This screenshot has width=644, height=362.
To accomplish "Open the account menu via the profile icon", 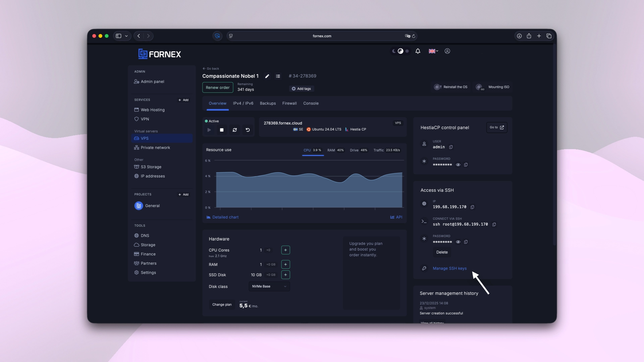I will [447, 51].
